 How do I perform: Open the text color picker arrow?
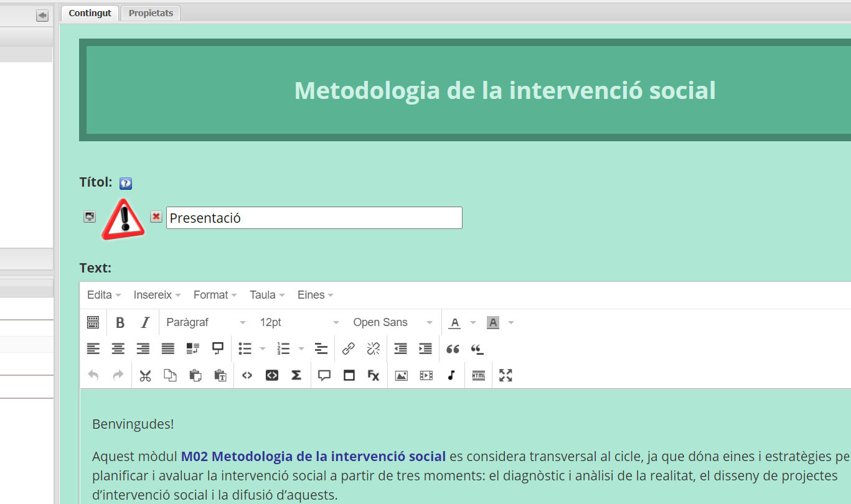point(473,322)
